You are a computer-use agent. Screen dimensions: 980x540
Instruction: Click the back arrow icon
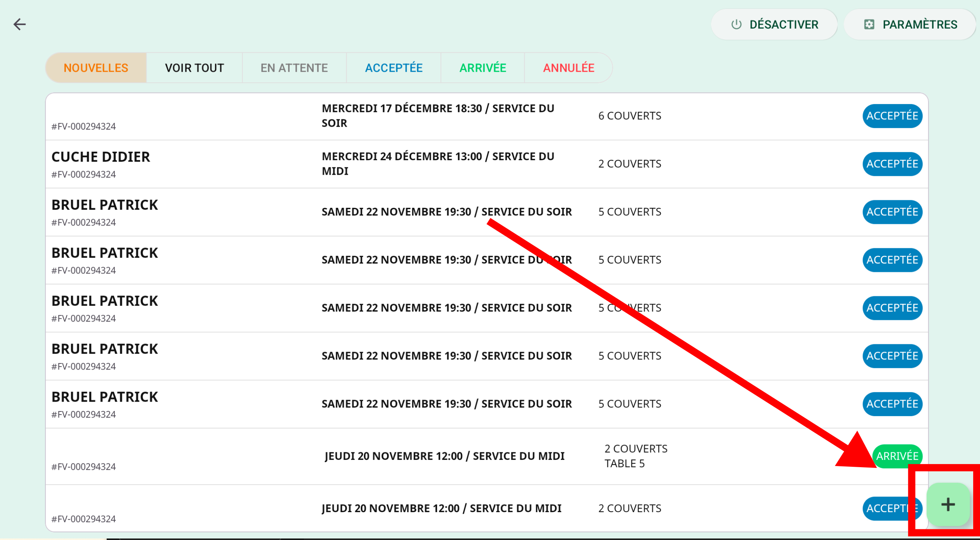pyautogui.click(x=19, y=24)
